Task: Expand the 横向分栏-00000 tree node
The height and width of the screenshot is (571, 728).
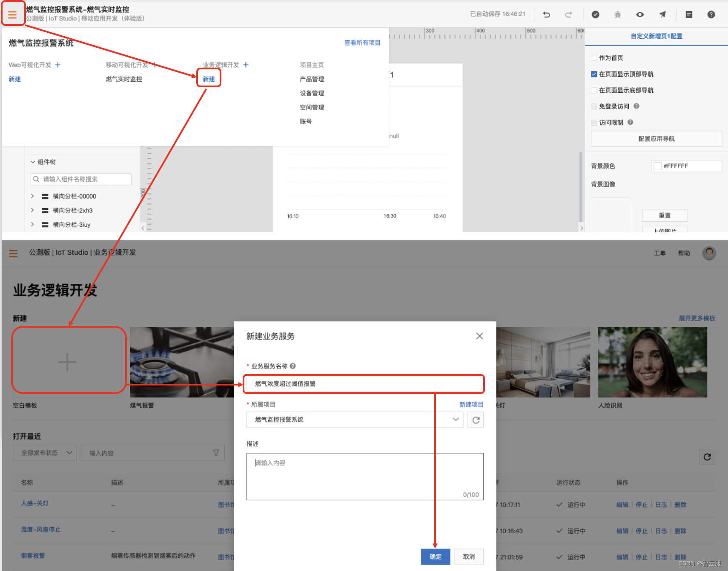Action: (32, 196)
